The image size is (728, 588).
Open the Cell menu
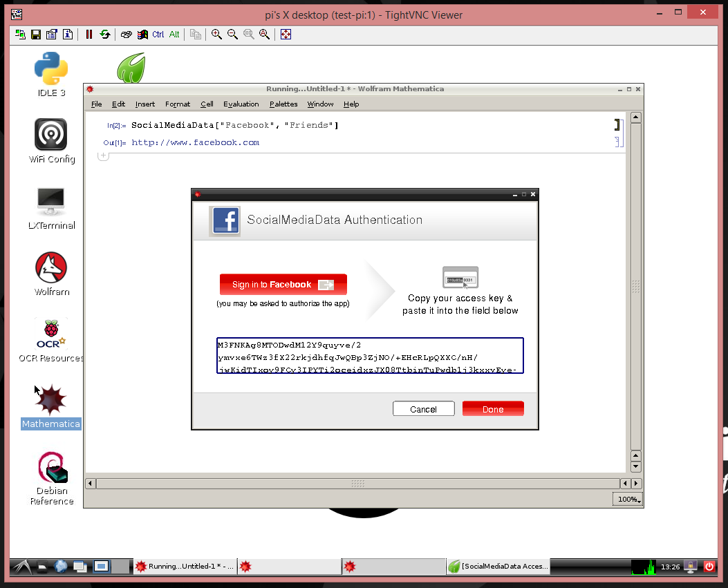tap(207, 104)
